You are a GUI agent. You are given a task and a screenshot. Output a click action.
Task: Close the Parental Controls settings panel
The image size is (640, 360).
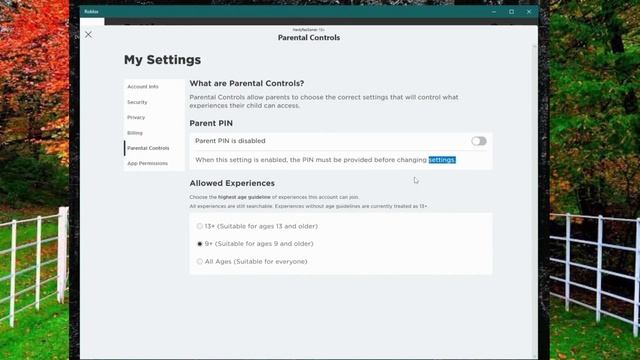coord(88,35)
